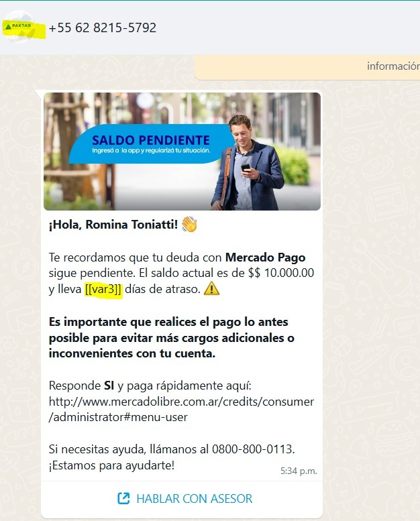Click the administrator#menu-user link line

pyautogui.click(x=118, y=417)
